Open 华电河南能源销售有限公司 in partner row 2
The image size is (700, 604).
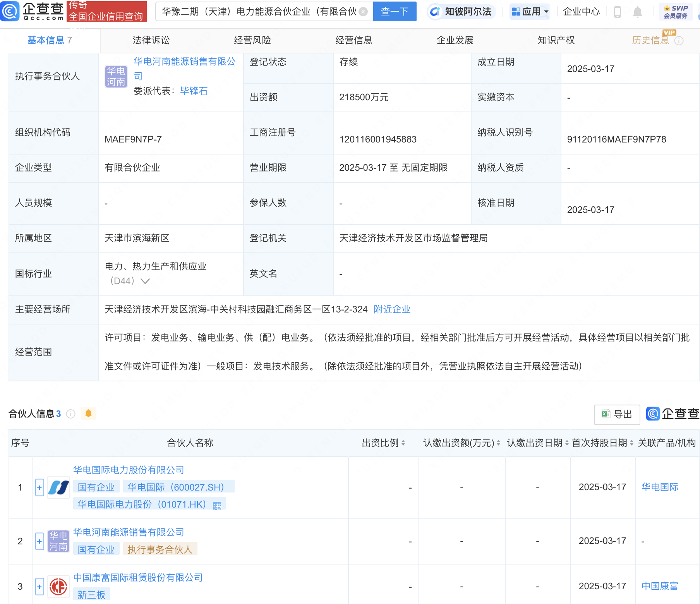pos(129,532)
